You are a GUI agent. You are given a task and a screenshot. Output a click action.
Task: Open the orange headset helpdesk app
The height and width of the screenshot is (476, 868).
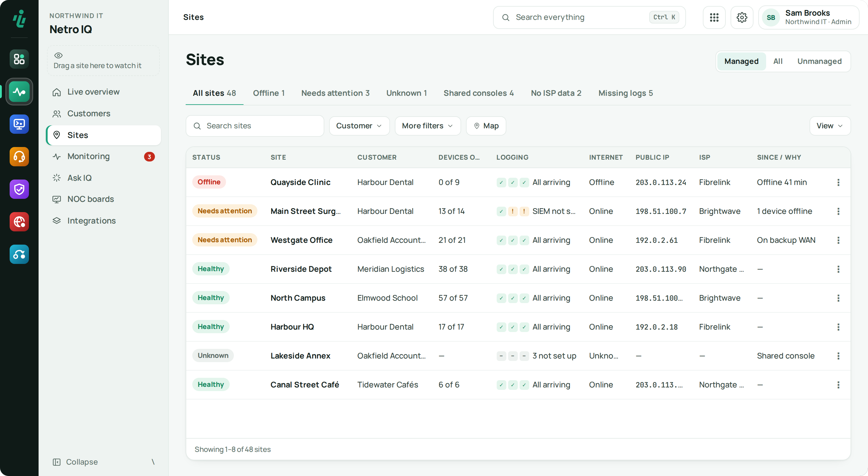click(19, 157)
